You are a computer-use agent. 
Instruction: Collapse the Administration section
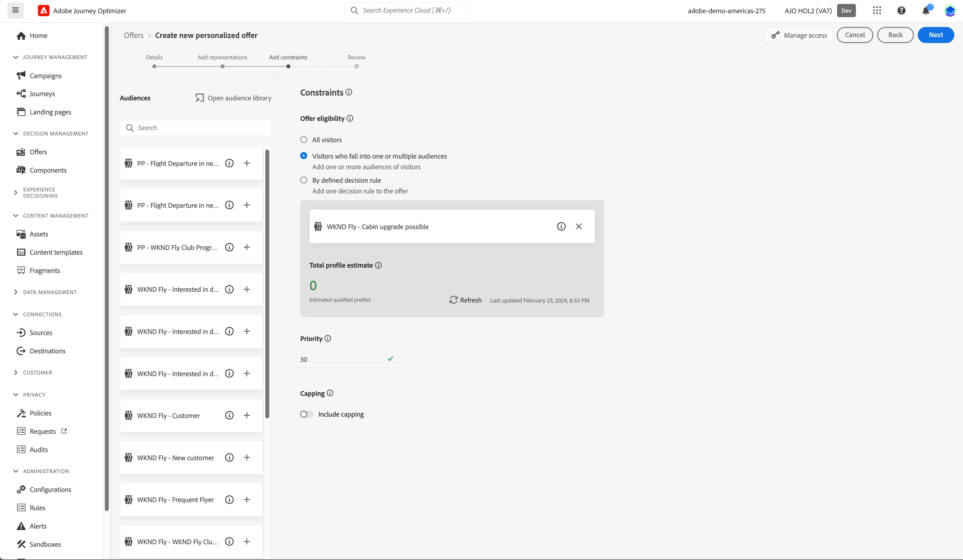[16, 471]
